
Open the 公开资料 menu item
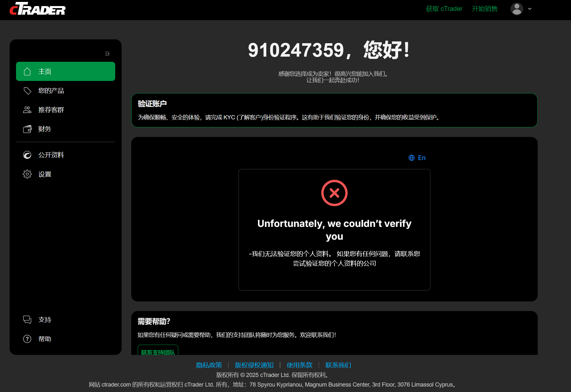click(66, 155)
